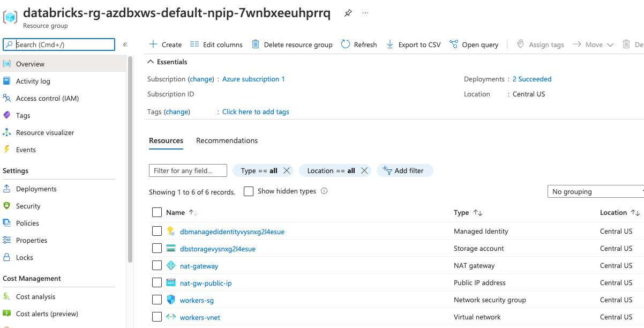Check the box next to nat-gateway
Image resolution: width=644 pixels, height=328 pixels.
[x=156, y=265]
